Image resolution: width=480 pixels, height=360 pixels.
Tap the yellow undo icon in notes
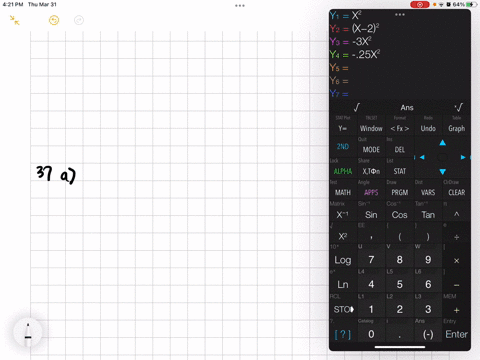click(x=54, y=20)
